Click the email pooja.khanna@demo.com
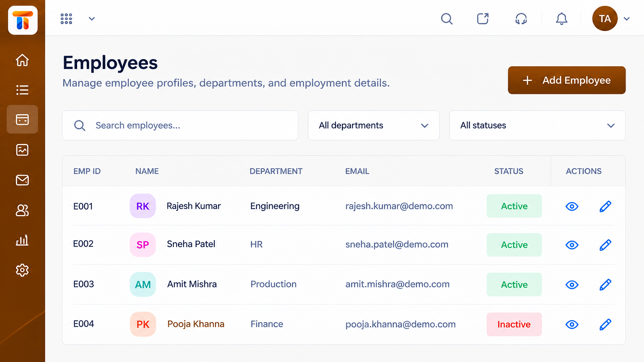This screenshot has width=644, height=362. point(401,324)
